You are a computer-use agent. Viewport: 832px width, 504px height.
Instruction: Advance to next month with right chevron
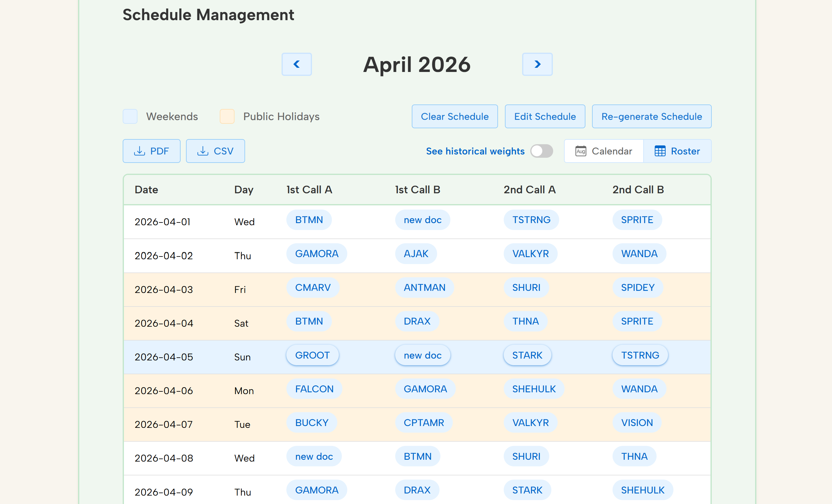coord(537,64)
